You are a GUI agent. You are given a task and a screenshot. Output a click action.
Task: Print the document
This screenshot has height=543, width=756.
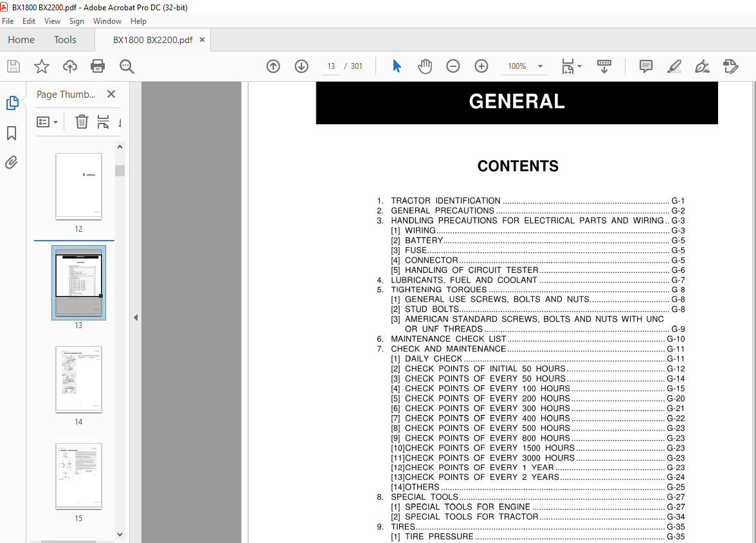pyautogui.click(x=98, y=66)
